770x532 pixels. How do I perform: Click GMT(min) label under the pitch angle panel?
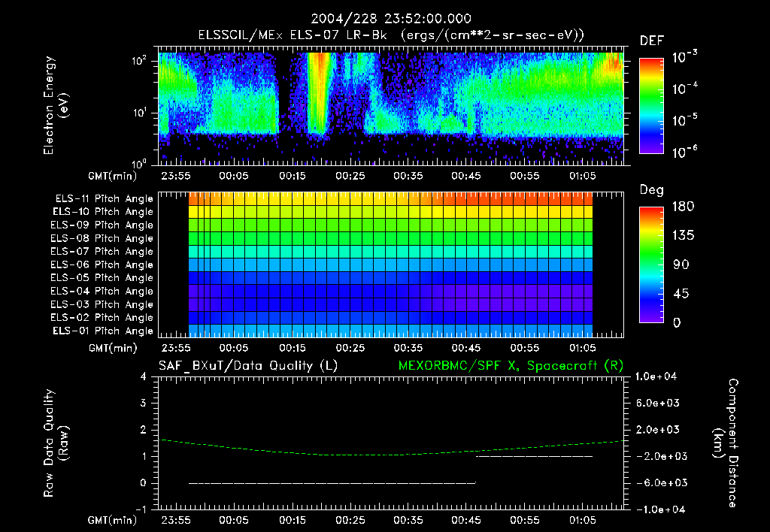[113, 348]
